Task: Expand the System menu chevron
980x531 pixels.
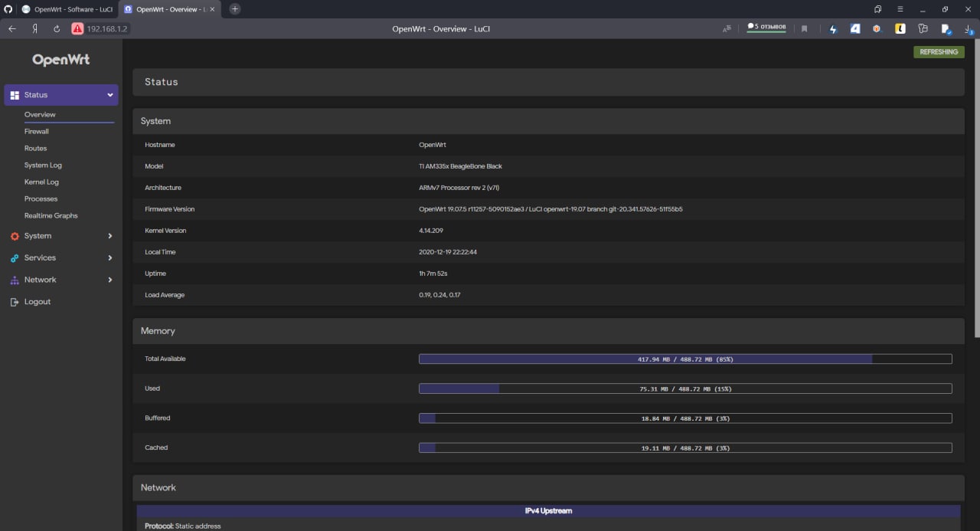Action: (110, 236)
